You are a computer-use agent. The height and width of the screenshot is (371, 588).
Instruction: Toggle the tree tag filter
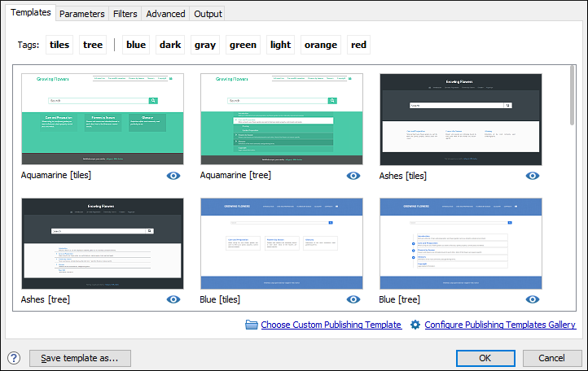coord(93,45)
